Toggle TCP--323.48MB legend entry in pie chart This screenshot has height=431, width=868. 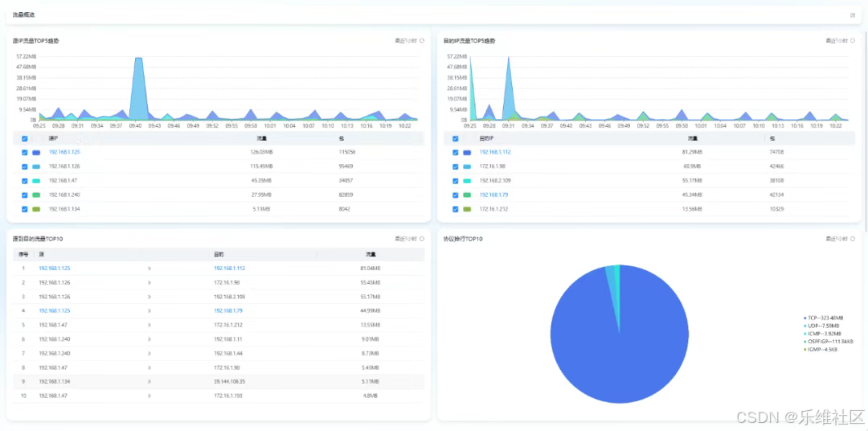[824, 318]
